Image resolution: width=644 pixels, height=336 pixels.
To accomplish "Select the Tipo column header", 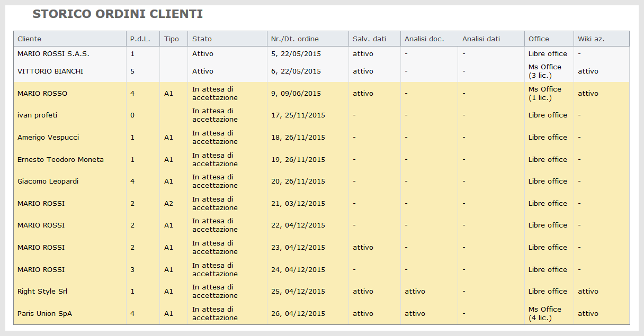I will [x=174, y=39].
